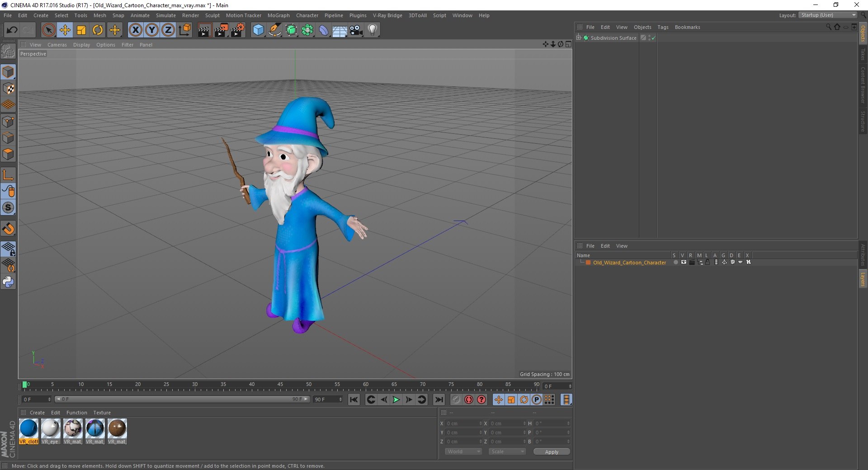Viewport: 868px width, 470px height.
Task: Activate the Rotate tool in top toolbar
Action: pyautogui.click(x=98, y=30)
